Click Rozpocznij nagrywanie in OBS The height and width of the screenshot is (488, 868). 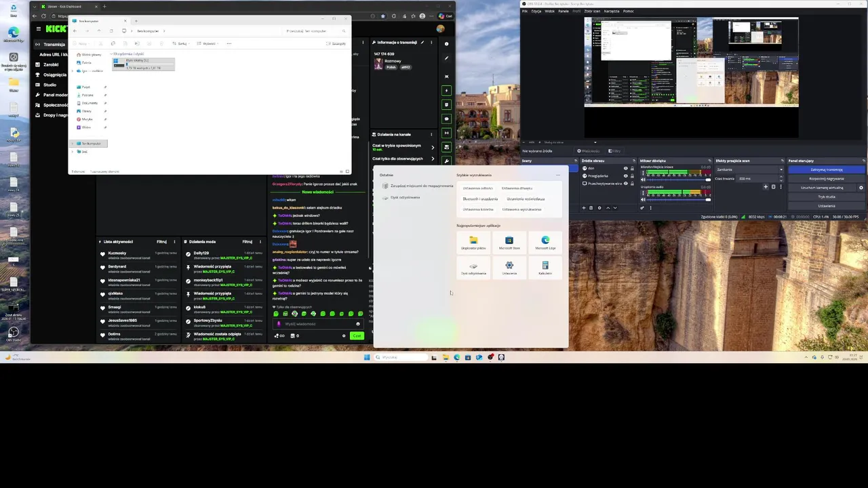(x=827, y=179)
